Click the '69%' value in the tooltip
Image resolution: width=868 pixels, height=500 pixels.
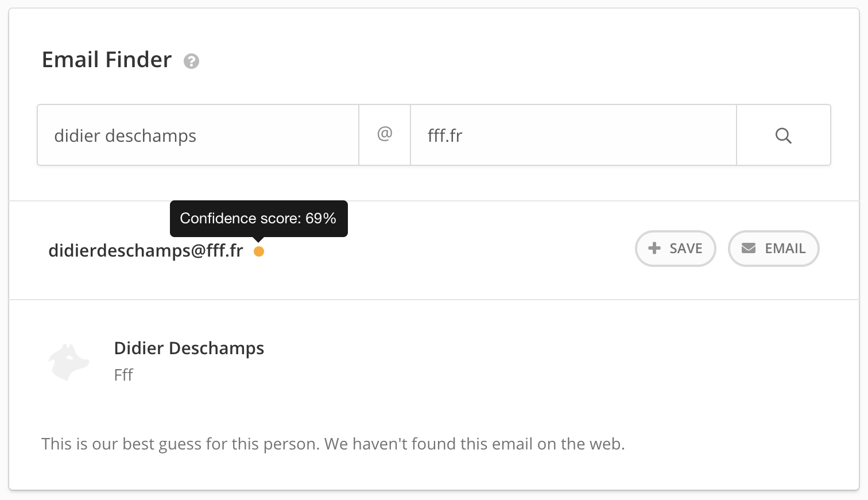tap(320, 218)
